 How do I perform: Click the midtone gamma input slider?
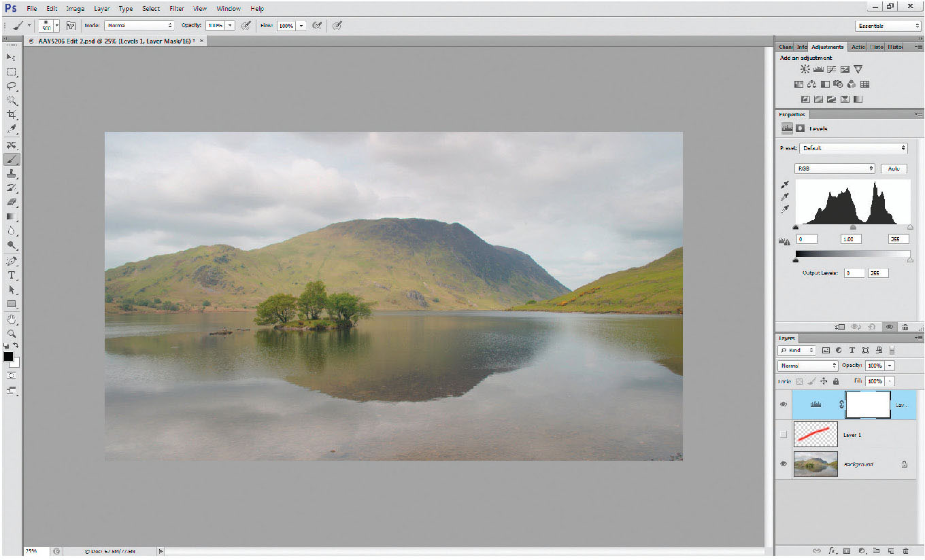coord(854,228)
